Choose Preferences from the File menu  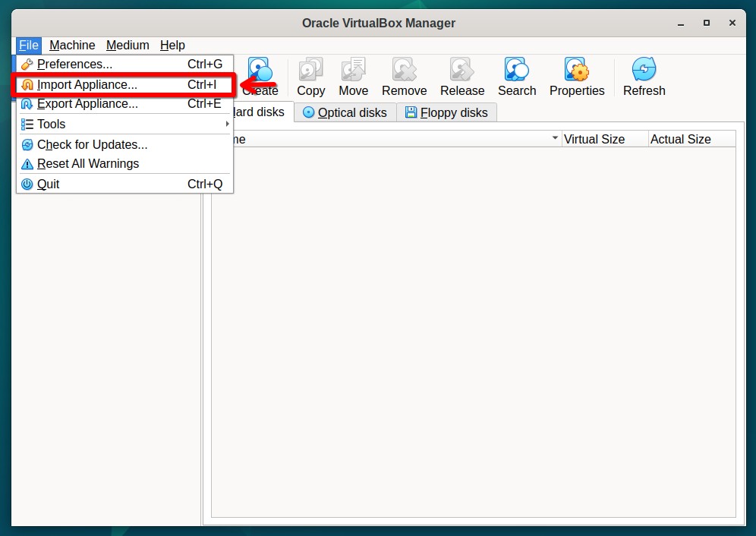click(124, 65)
